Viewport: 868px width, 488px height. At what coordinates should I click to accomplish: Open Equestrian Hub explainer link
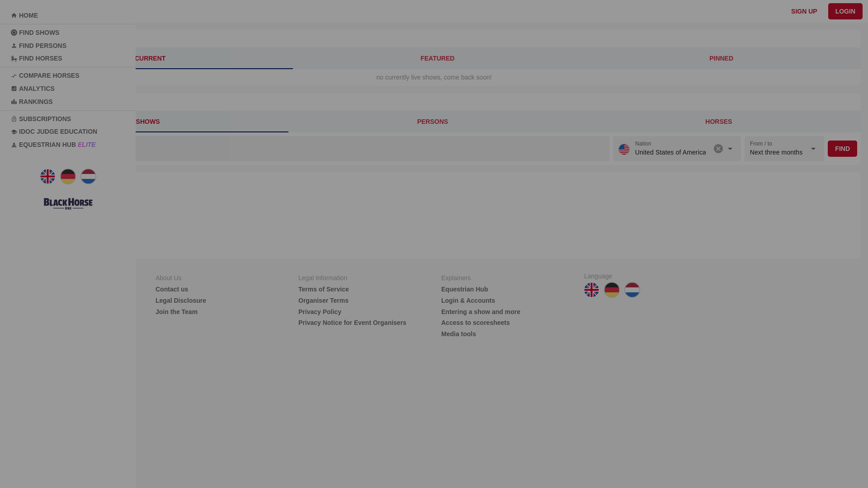point(464,289)
